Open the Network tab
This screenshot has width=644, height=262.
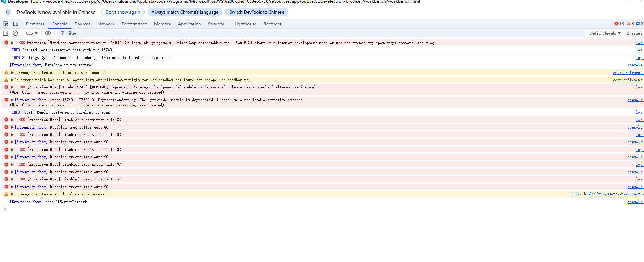(106, 24)
